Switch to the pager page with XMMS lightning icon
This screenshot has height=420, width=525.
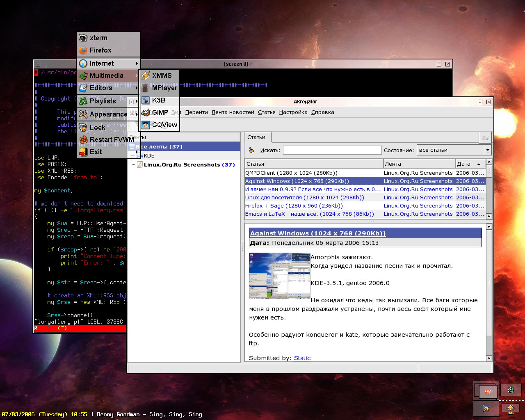pos(511,408)
